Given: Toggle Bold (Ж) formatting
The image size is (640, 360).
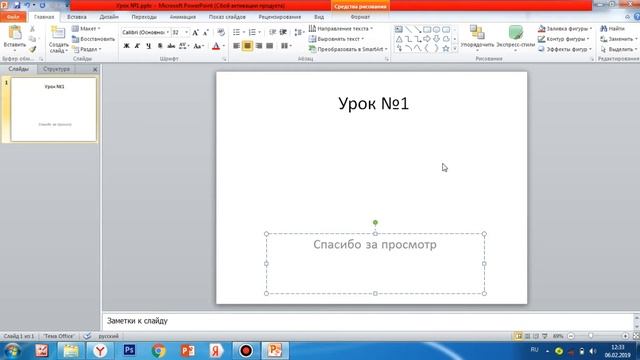Looking at the screenshot, I should pos(127,46).
